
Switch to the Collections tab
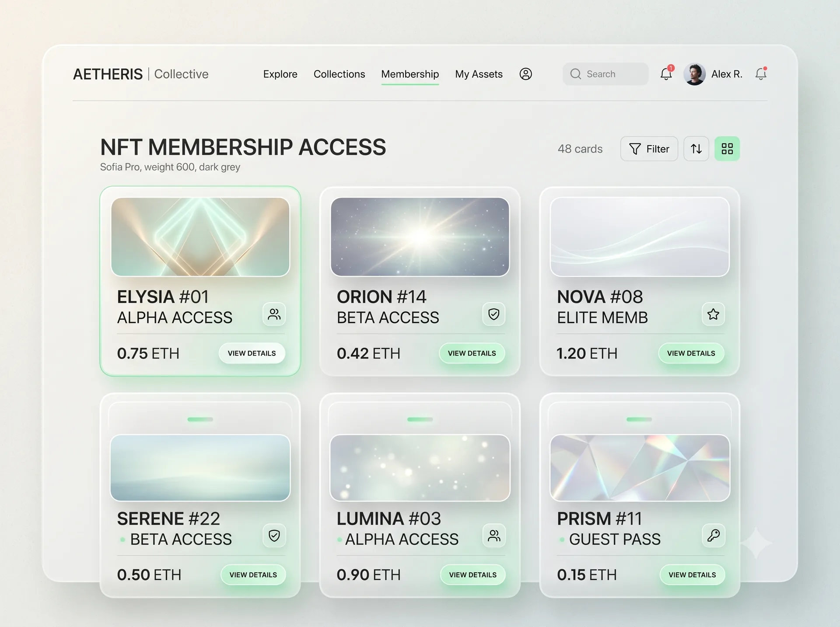point(339,74)
